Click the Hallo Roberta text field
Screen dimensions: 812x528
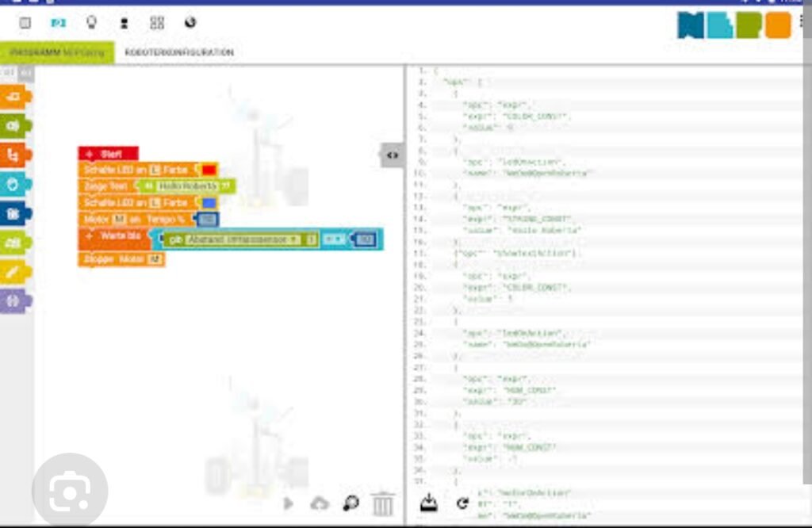tap(187, 186)
